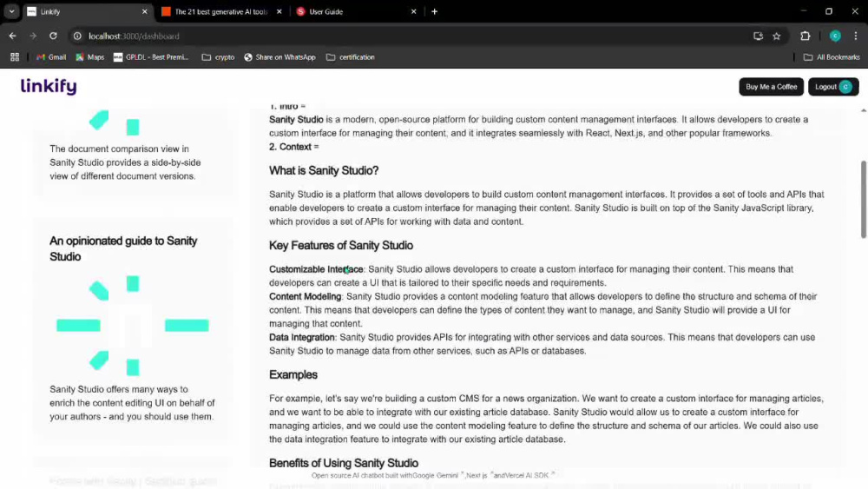Click the browser Forward arrow
This screenshot has width=868, height=489.
(33, 36)
